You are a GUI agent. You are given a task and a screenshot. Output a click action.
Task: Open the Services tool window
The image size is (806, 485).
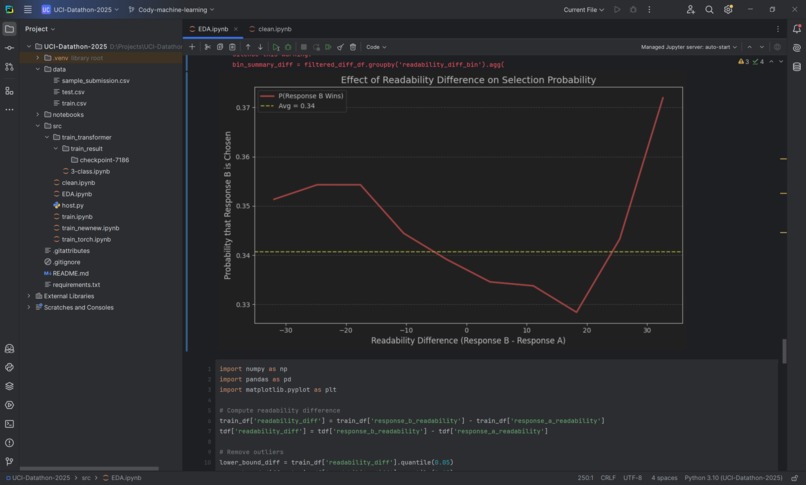pyautogui.click(x=9, y=405)
